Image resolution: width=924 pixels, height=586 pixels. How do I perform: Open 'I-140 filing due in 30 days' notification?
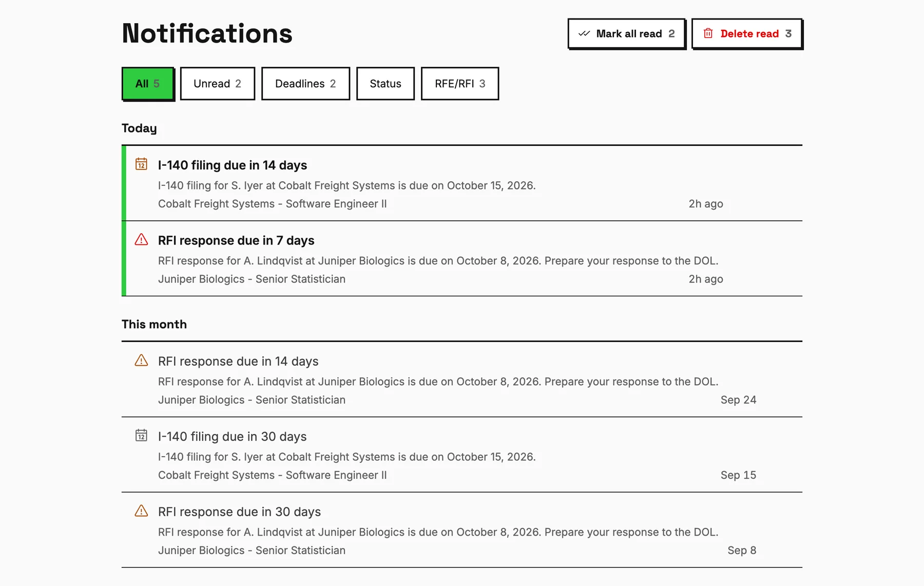pos(462,455)
